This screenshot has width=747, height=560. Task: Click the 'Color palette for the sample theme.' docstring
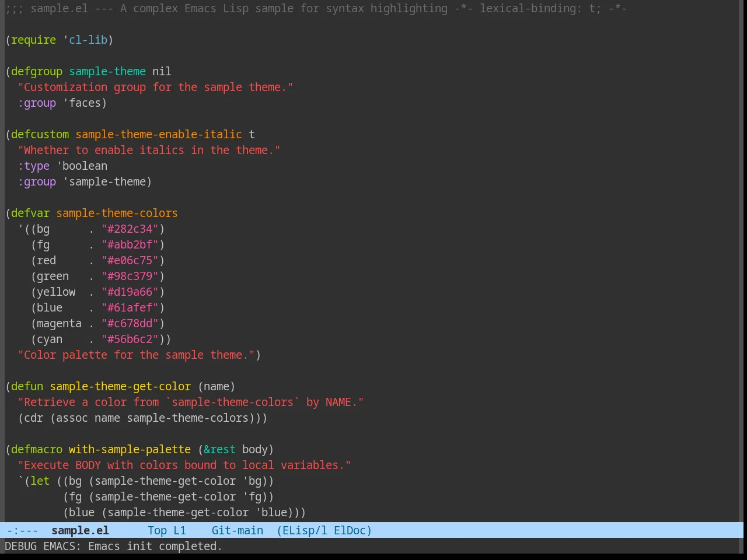[137, 355]
